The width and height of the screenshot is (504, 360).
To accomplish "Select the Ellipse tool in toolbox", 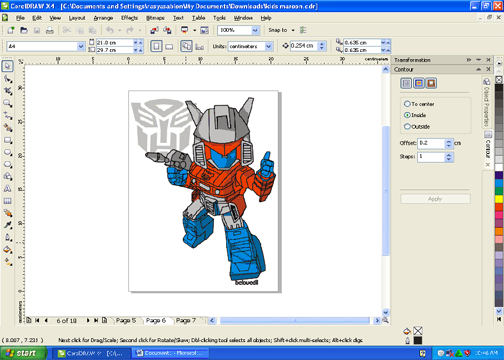I will [x=8, y=152].
